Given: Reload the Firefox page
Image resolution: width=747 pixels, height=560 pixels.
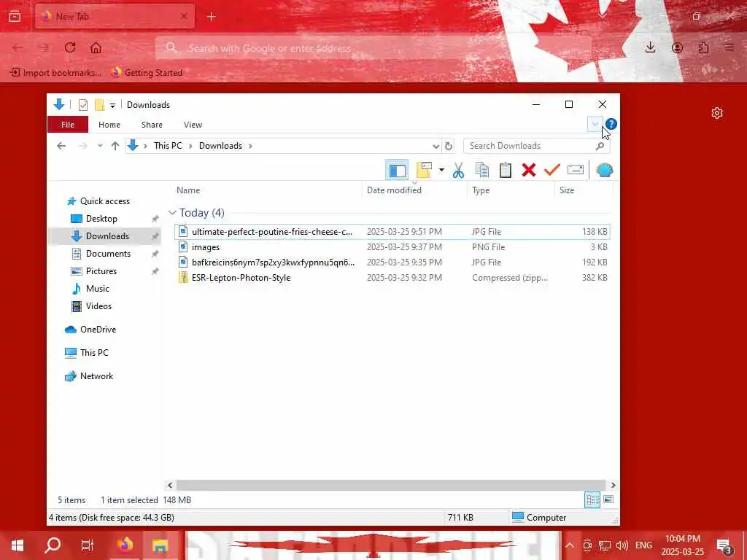Looking at the screenshot, I should click(70, 47).
